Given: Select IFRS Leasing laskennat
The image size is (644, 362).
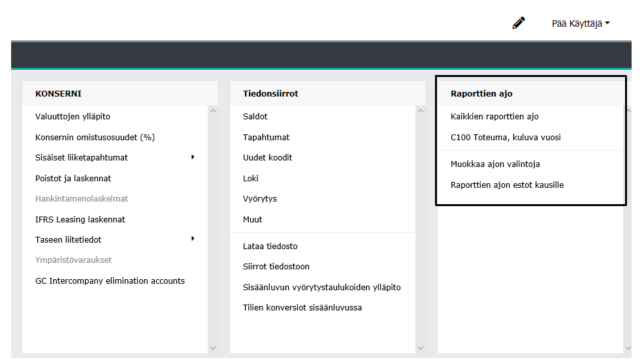Looking at the screenshot, I should (80, 219).
